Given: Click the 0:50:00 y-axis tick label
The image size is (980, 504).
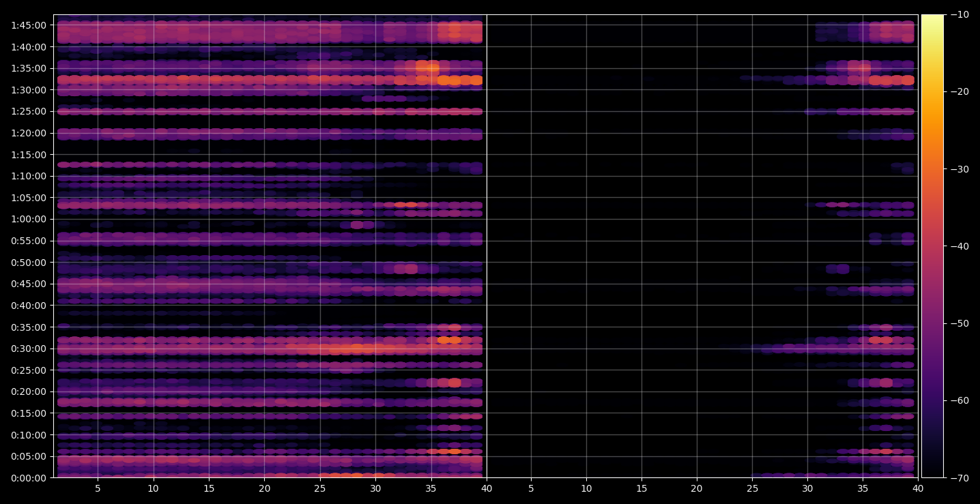Looking at the screenshot, I should [x=29, y=263].
